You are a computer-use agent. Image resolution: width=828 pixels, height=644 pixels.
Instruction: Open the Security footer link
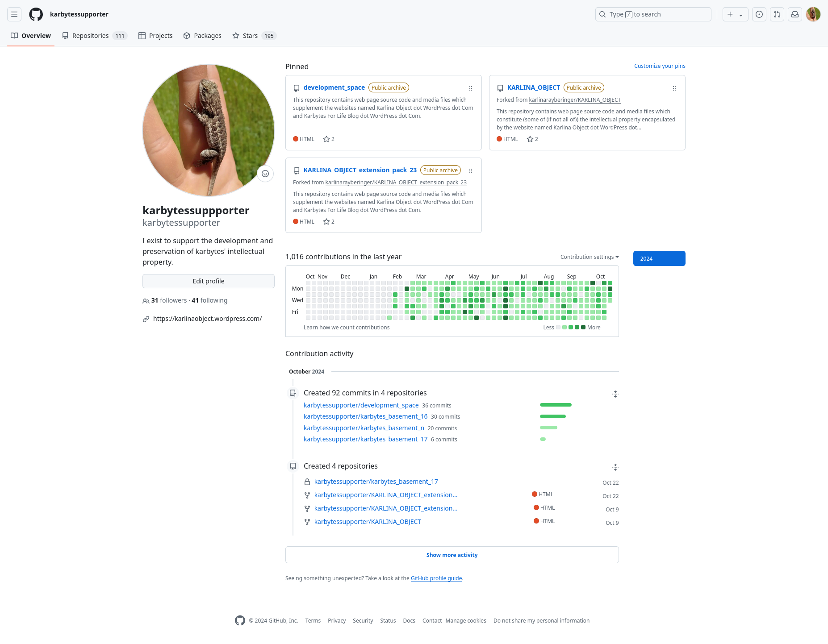tap(363, 621)
